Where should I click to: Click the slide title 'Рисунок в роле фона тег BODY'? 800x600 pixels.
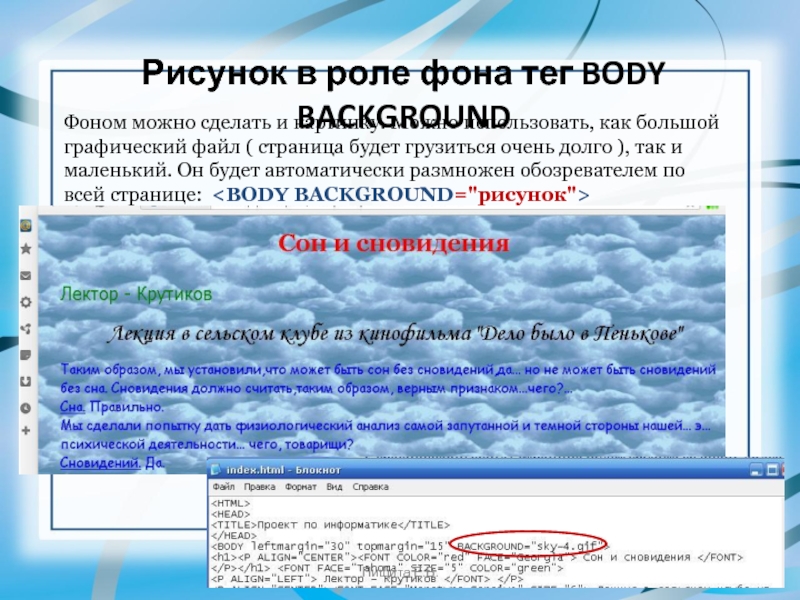coord(403,73)
